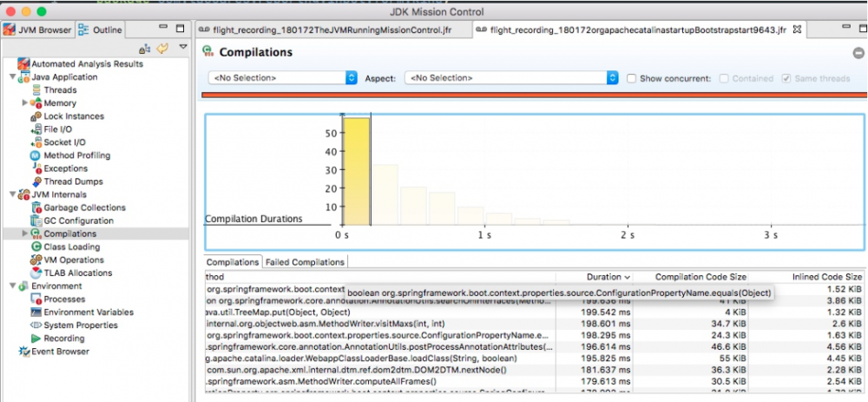Open Lock Instances icon
868x402 pixels.
tap(36, 116)
